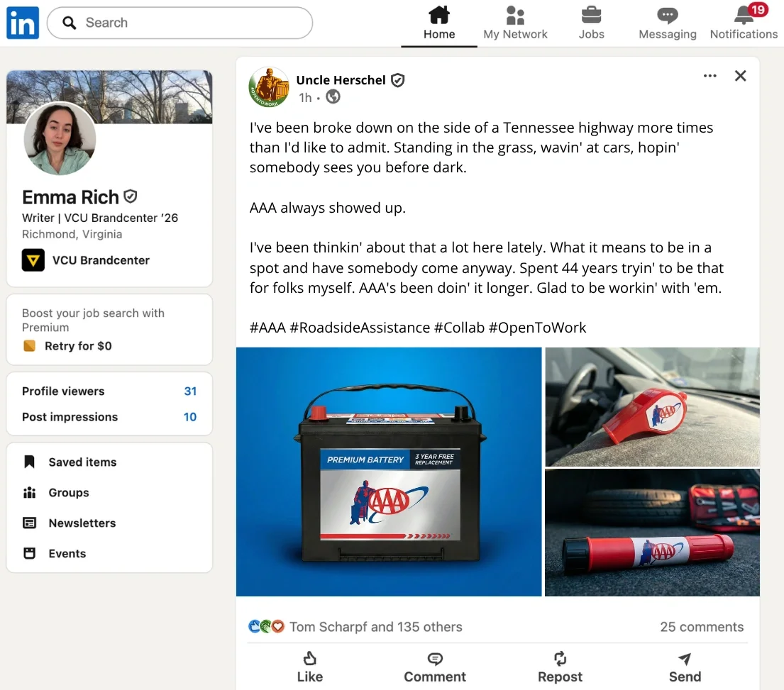The width and height of the screenshot is (784, 690).
Task: Click the Repost button
Action: click(560, 667)
